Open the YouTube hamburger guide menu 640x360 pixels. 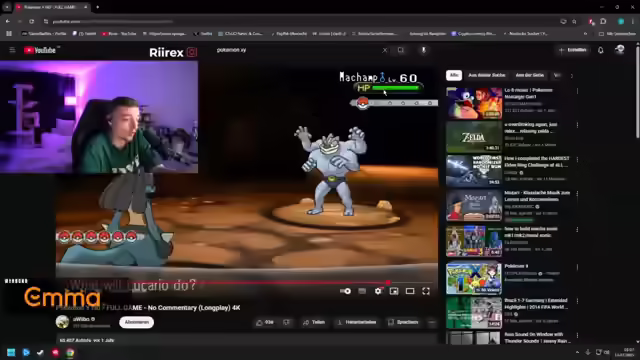tap(12, 50)
